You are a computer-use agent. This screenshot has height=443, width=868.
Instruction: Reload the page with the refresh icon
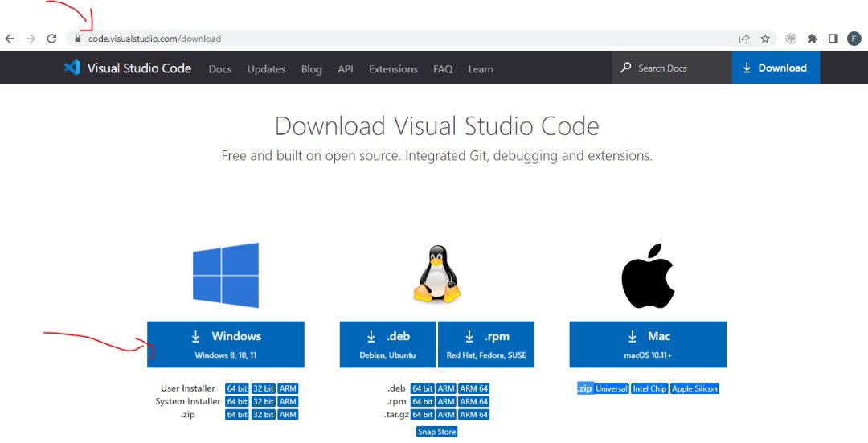(52, 39)
